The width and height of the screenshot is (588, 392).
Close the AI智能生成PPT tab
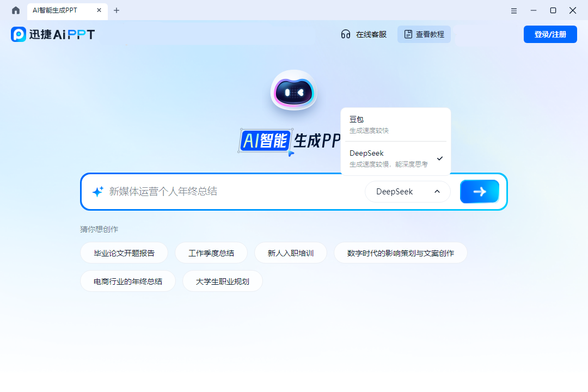tap(99, 10)
